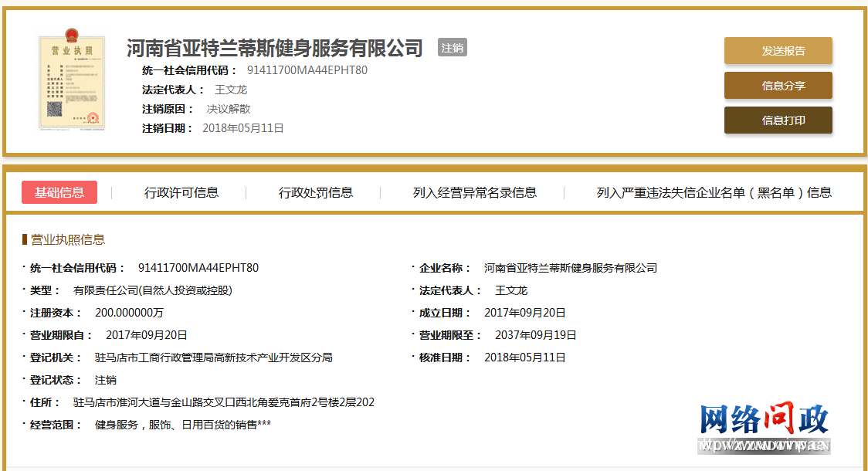This screenshot has height=471, width=868.
Task: Click the 信息分享 button
Action: [x=778, y=86]
